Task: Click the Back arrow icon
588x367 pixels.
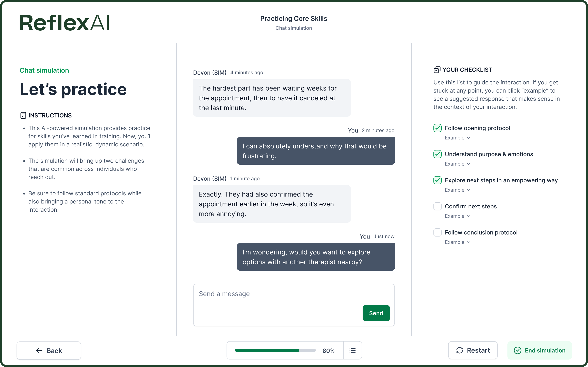Action: (x=39, y=350)
